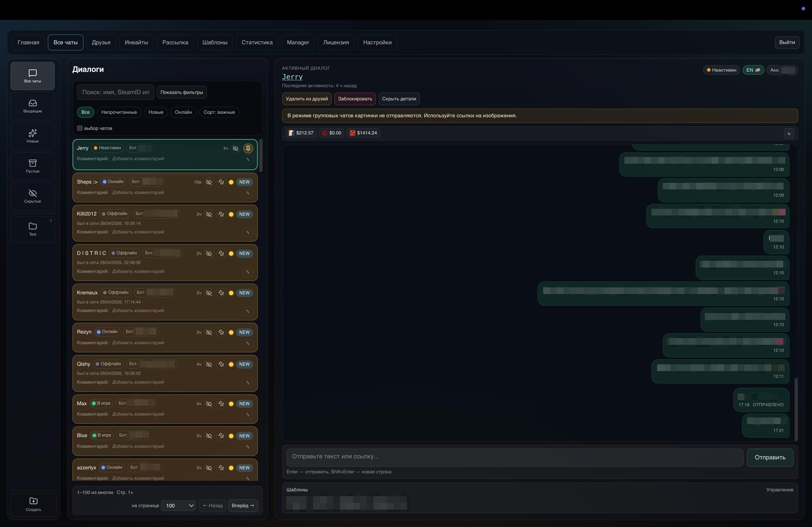The image size is (812, 527).
Task: Open the EN language selector
Action: [753, 70]
